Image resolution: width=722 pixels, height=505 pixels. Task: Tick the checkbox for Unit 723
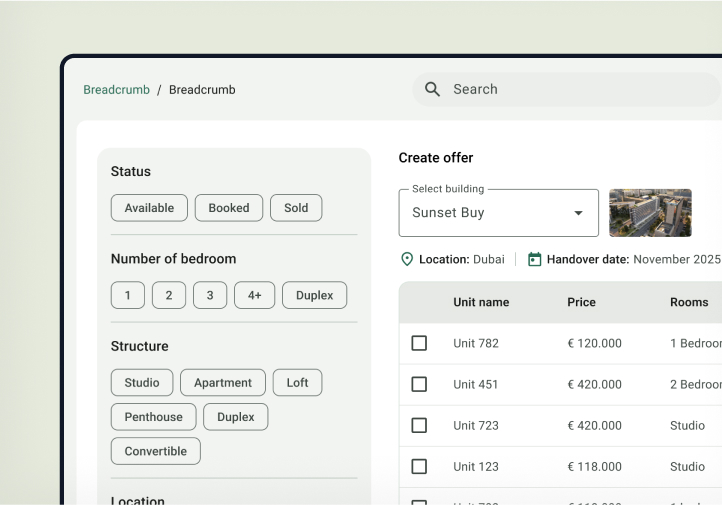419,425
